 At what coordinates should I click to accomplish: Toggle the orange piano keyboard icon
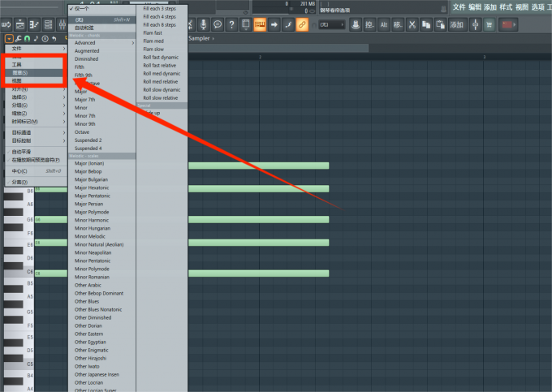260,24
